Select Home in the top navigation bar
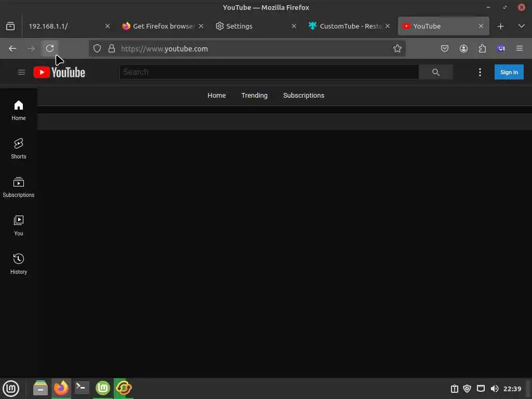 tap(217, 96)
